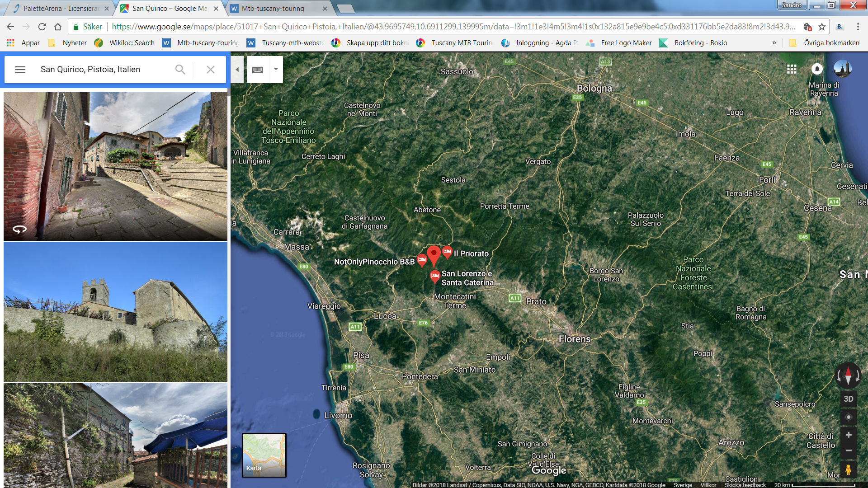Zoom out with the minus button
The width and height of the screenshot is (868, 488).
(848, 450)
